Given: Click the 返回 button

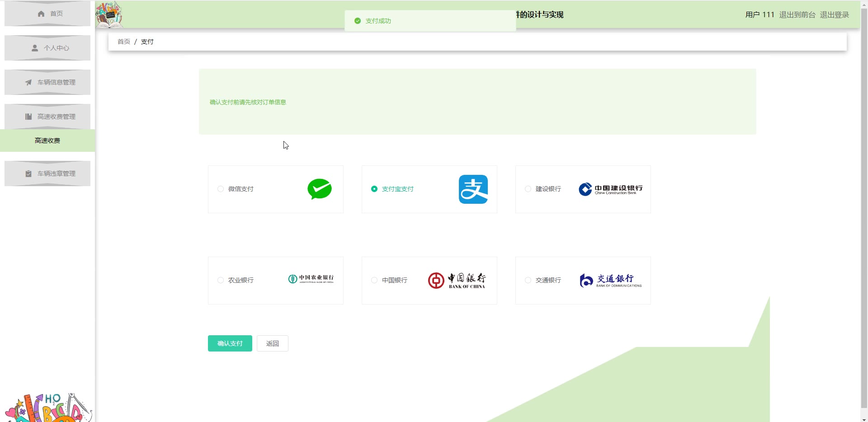Looking at the screenshot, I should (x=273, y=343).
